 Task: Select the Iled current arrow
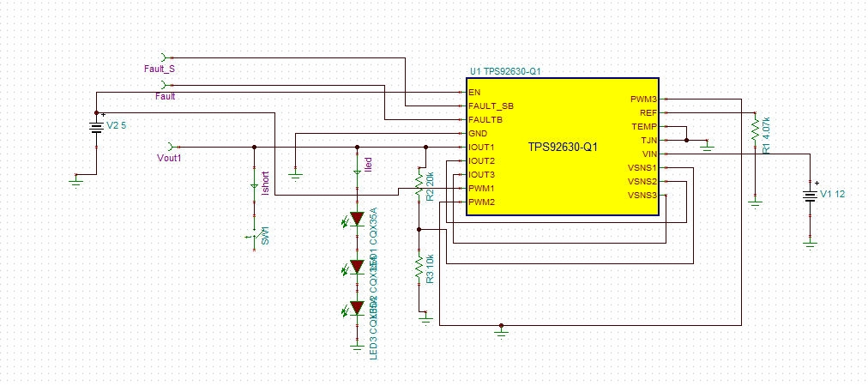point(357,172)
